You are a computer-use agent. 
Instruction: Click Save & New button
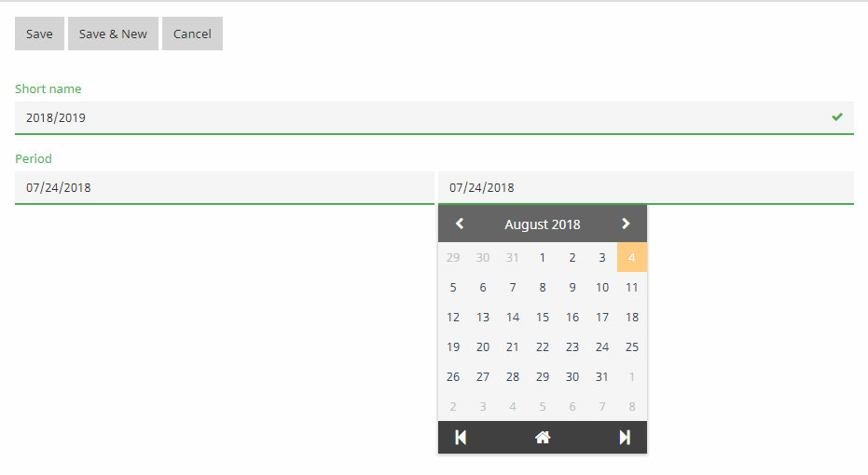(113, 34)
